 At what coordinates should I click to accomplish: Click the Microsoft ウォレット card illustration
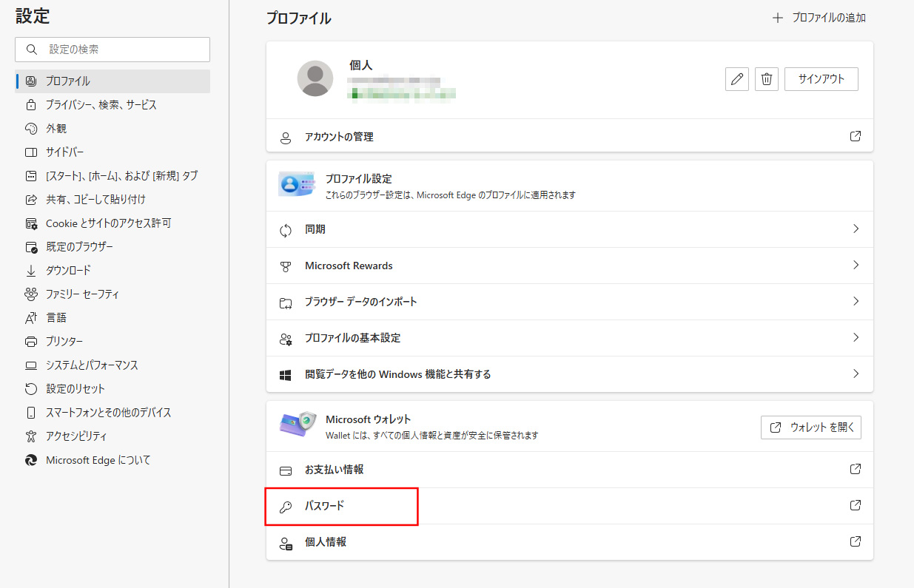tap(298, 425)
